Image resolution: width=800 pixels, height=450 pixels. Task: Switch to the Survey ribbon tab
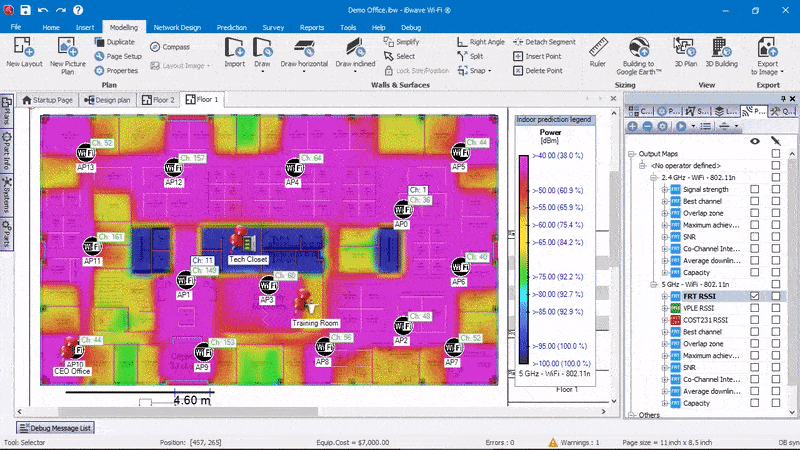(273, 28)
